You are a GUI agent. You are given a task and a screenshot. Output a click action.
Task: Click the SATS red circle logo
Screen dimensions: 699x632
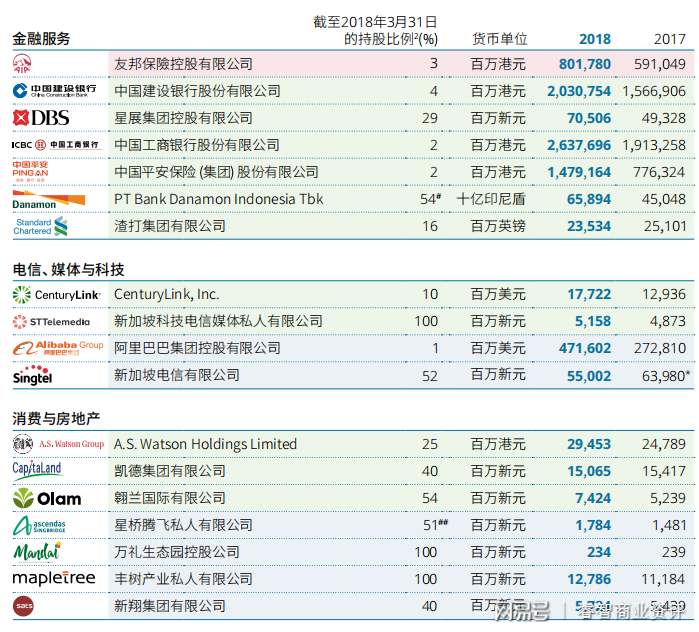click(x=23, y=606)
